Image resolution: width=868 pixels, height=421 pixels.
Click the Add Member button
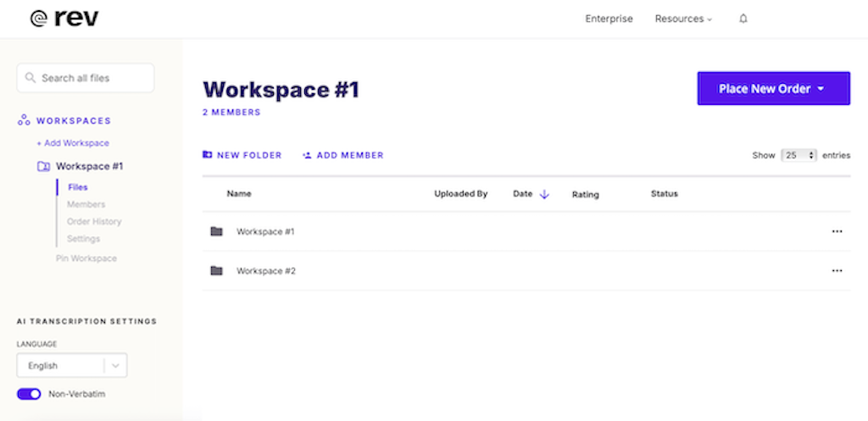coord(343,156)
